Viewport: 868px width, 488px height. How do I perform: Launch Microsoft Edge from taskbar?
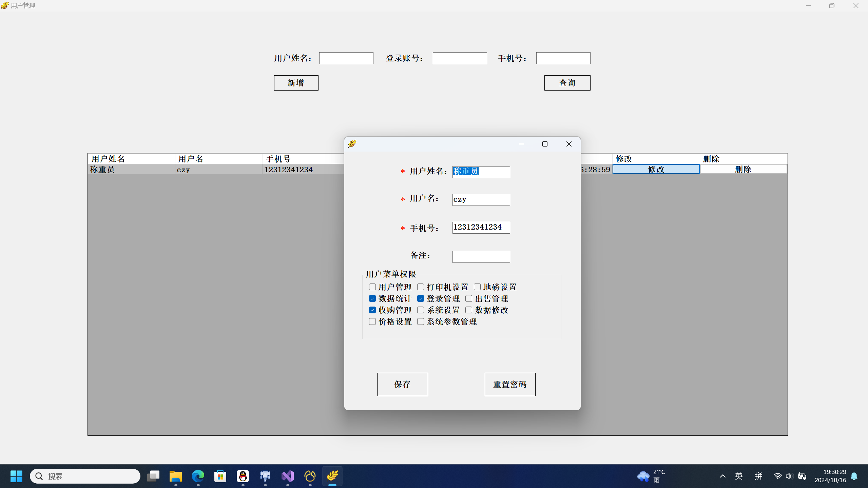pyautogui.click(x=198, y=476)
